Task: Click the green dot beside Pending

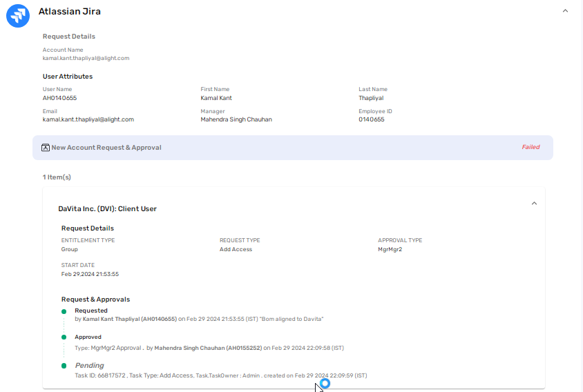Action: point(64,366)
